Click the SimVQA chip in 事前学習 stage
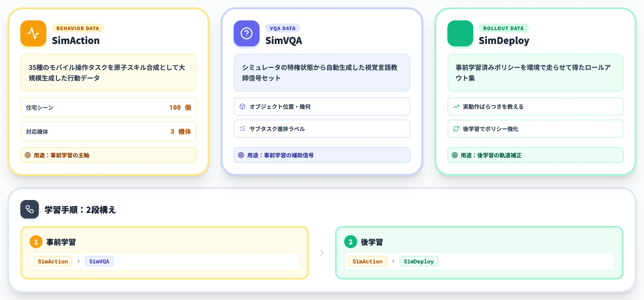Viewport: 644px width, 300px height. [99, 261]
